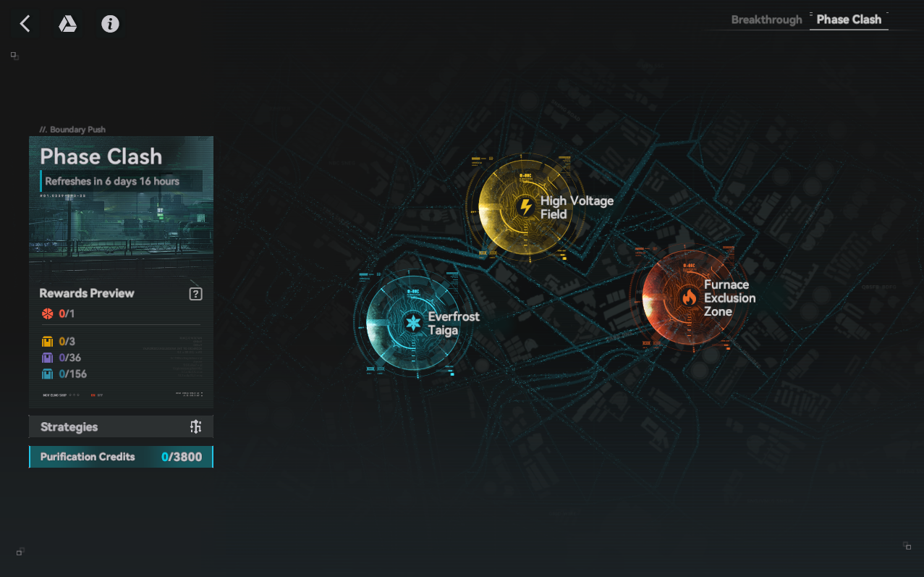Open the Strategies panel
Screen dimensions: 924x577
click(x=121, y=426)
